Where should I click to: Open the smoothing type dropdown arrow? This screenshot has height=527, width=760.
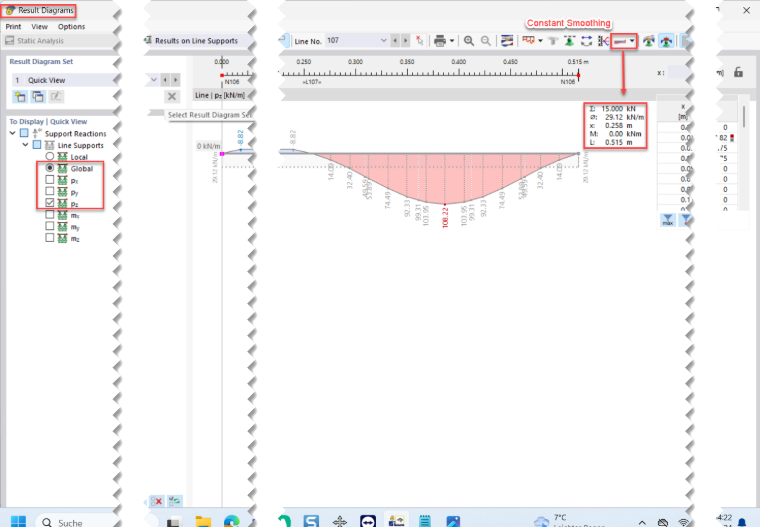pyautogui.click(x=632, y=41)
